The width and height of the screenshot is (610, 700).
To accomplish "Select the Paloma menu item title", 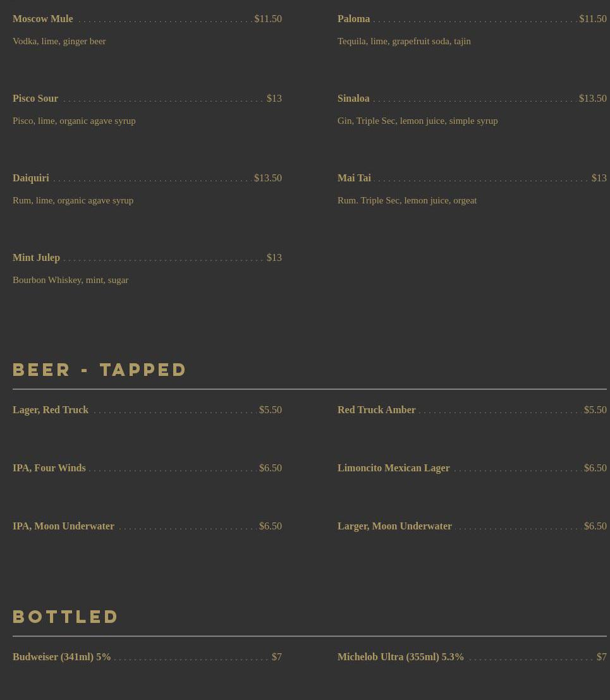I will tap(353, 19).
